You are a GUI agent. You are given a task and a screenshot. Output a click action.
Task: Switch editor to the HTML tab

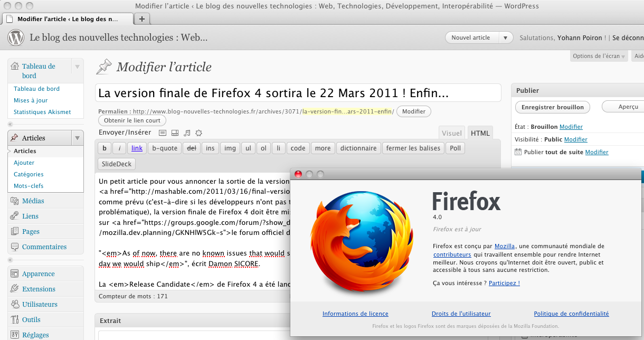(x=480, y=134)
